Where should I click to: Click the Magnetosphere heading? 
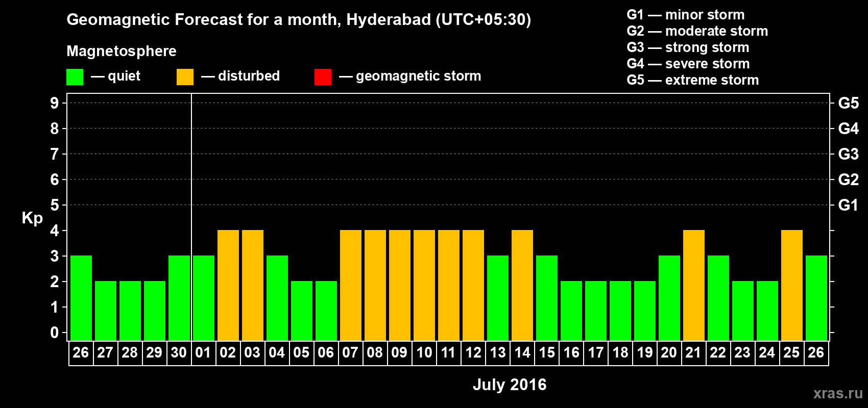(x=122, y=52)
